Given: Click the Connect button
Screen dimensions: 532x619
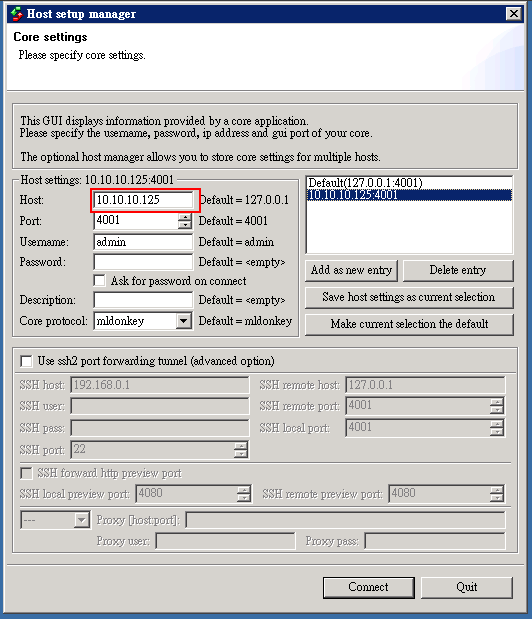Looking at the screenshot, I should pos(369,587).
